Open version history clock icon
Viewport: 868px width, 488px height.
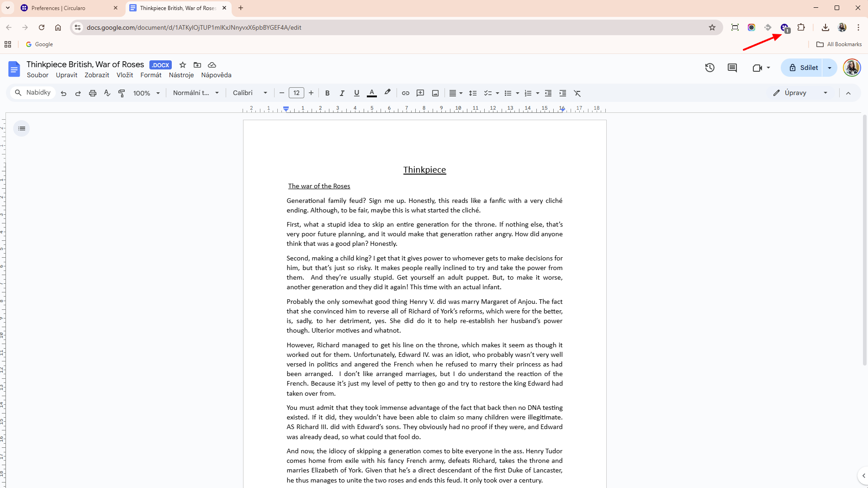[x=709, y=68]
